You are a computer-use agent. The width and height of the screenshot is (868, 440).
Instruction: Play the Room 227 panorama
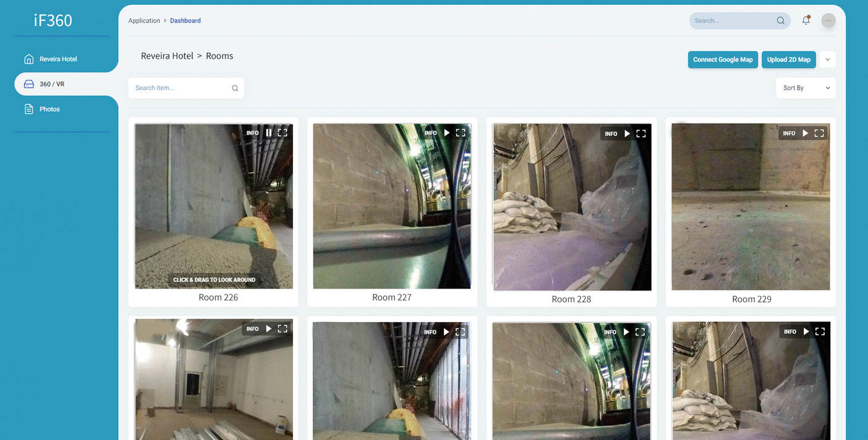[447, 133]
